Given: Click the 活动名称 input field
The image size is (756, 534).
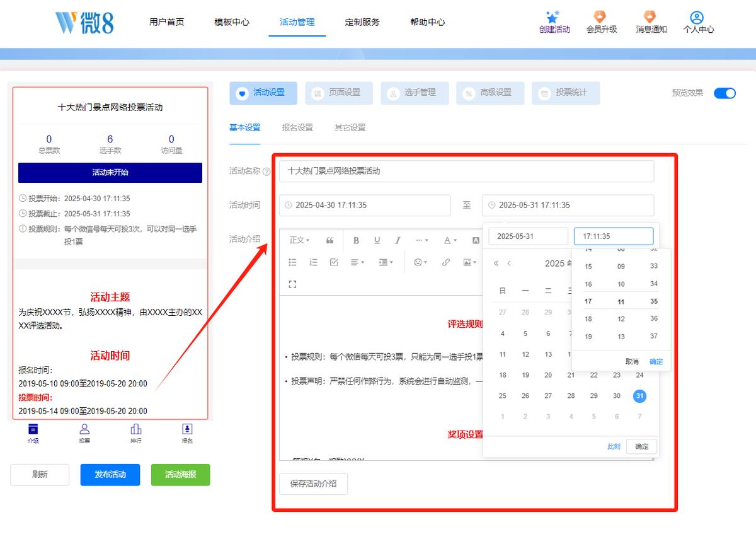Looking at the screenshot, I should pyautogui.click(x=466, y=171).
